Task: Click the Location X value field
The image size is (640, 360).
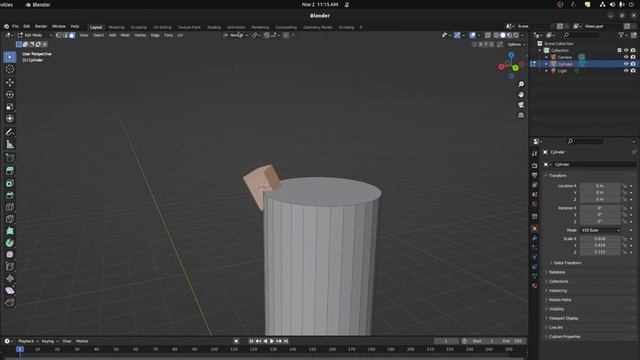Action: click(x=600, y=186)
